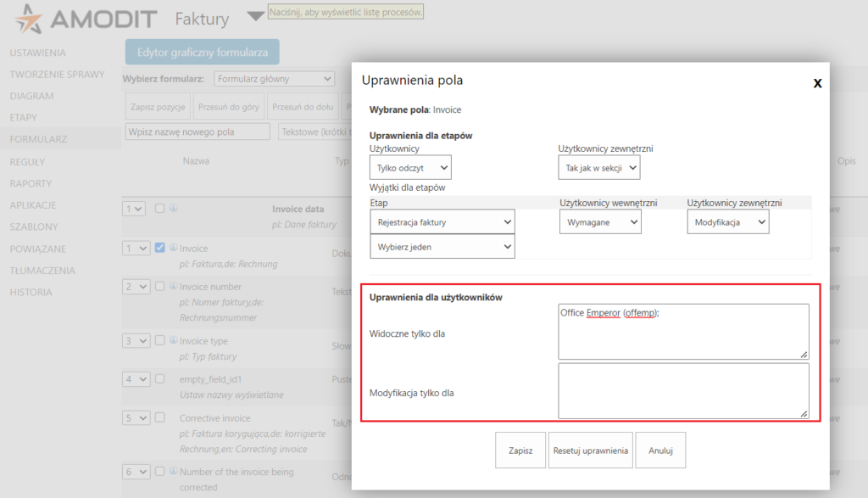Enable the checkbox for Corrective invoice
Viewport: 868px width, 498px height.
tap(160, 417)
